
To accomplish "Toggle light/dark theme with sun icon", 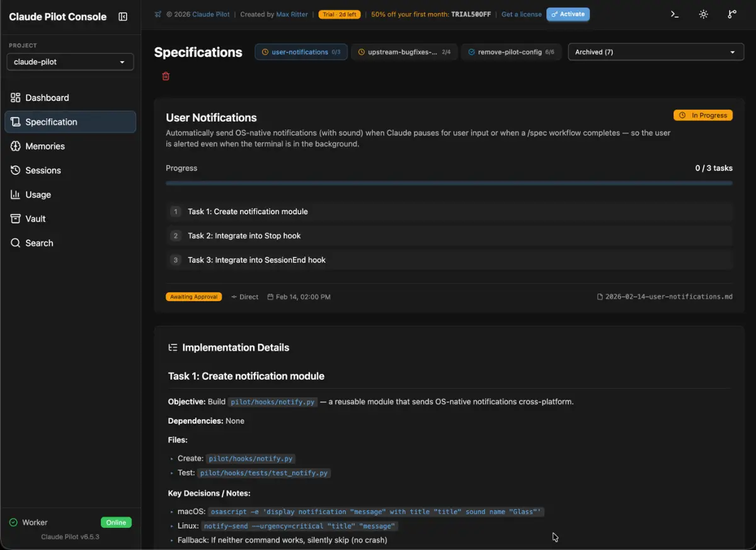I will 703,14.
